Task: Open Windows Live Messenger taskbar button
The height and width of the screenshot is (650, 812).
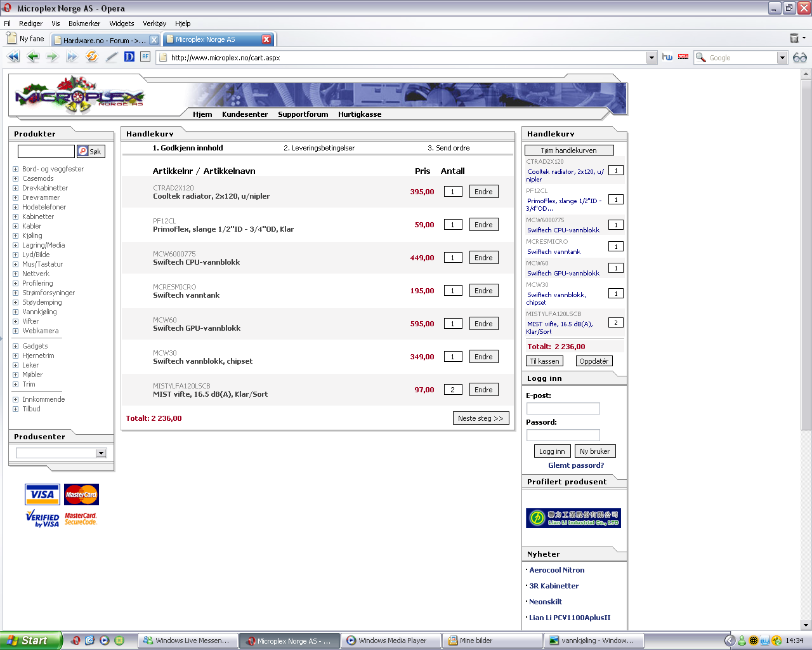Action: click(x=188, y=641)
